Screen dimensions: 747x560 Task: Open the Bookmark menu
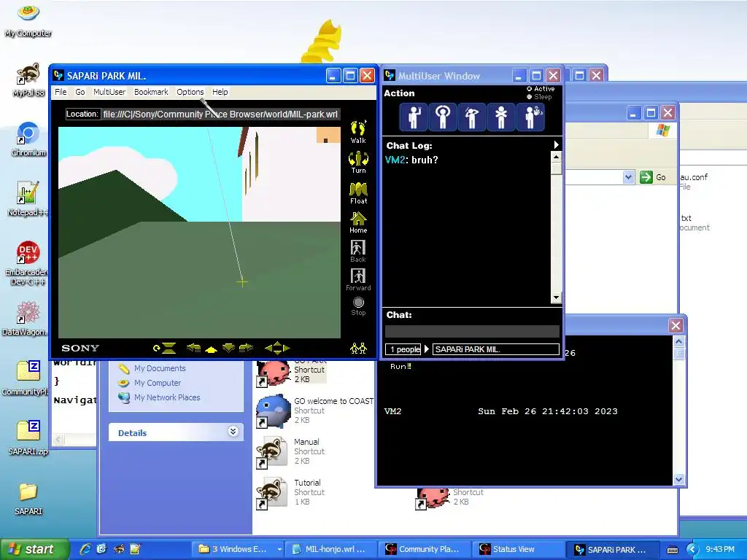tap(151, 92)
